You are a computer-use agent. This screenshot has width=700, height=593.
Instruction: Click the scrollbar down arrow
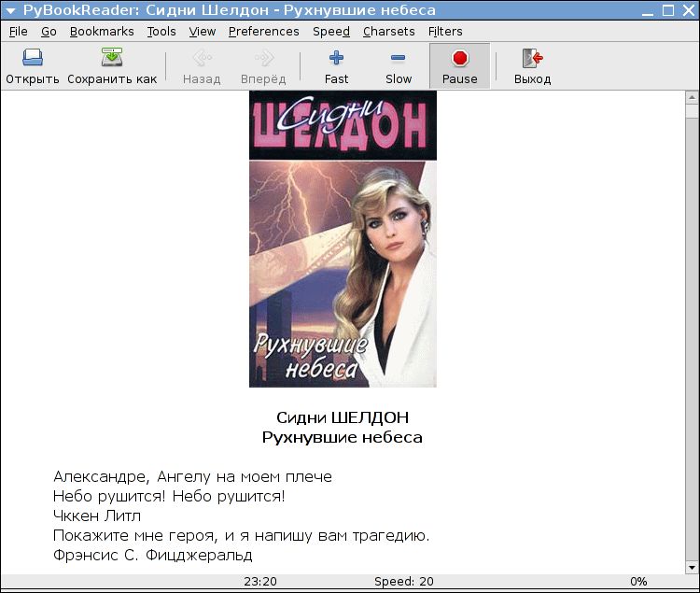point(692,566)
